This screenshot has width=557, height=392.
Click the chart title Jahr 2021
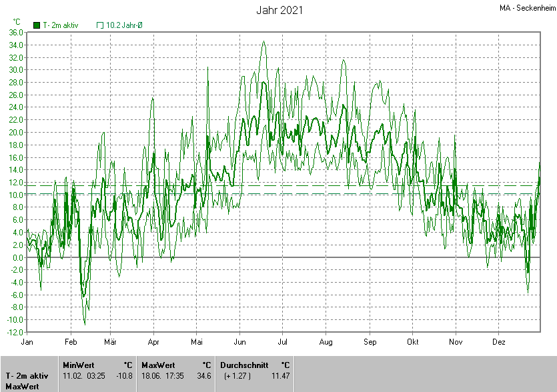280,10
